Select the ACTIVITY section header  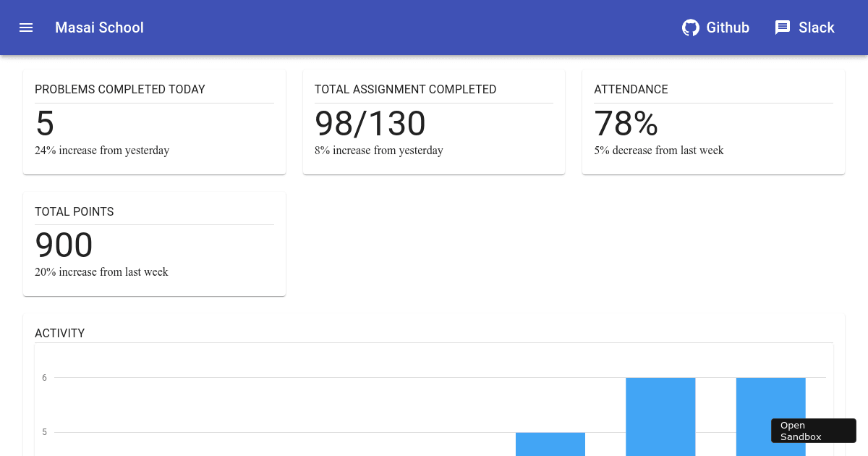60,333
